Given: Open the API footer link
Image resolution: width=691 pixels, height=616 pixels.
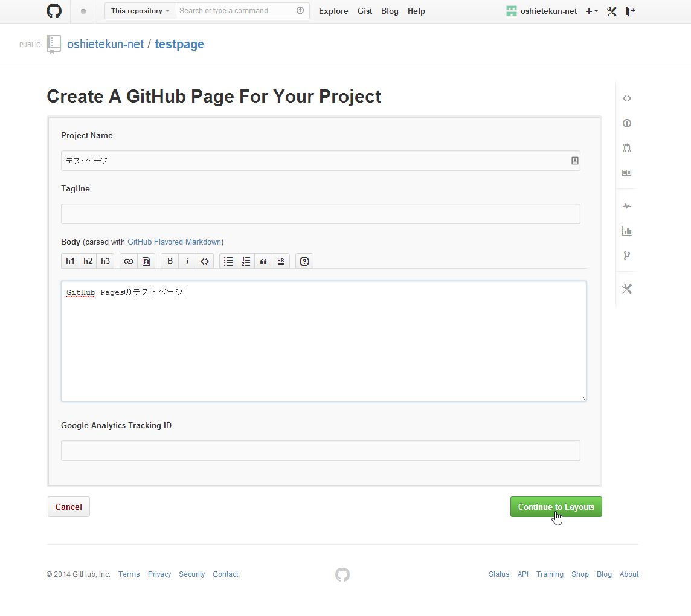Looking at the screenshot, I should pyautogui.click(x=522, y=574).
